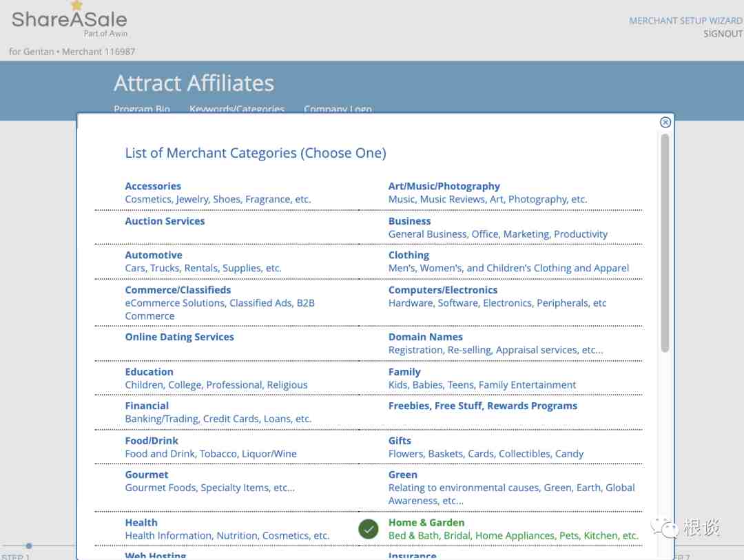Viewport: 744px width, 560px height.
Task: Click the Attract Affiliates page heading
Action: click(x=194, y=83)
